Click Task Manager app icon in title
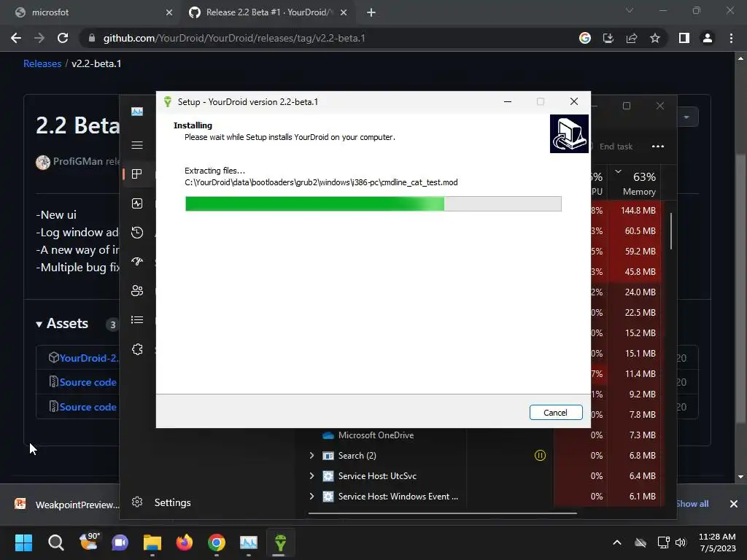The width and height of the screenshot is (747, 560). click(137, 112)
